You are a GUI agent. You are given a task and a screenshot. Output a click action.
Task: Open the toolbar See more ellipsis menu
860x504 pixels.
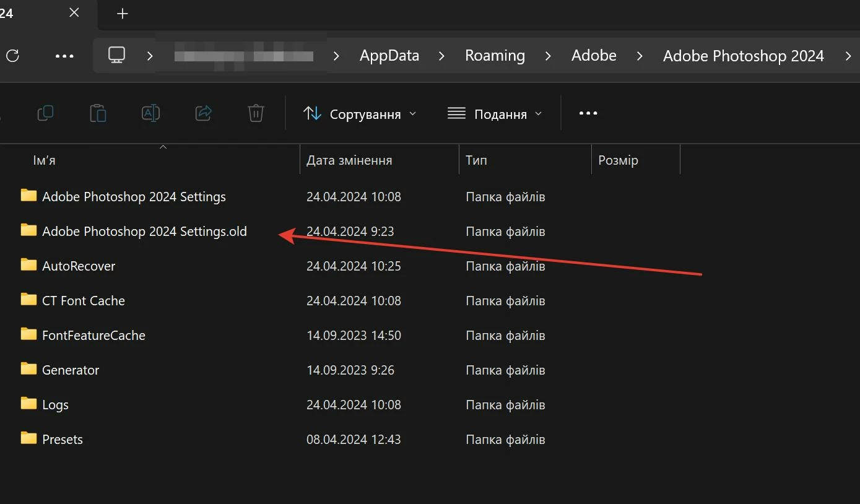point(588,113)
